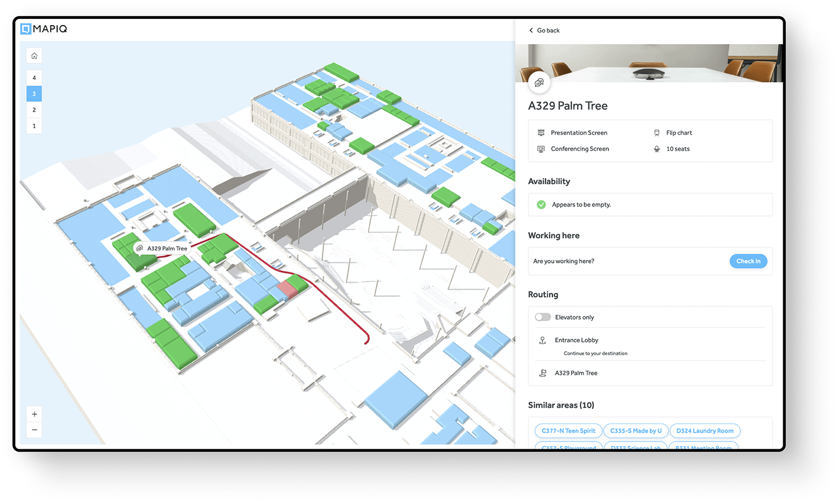Image resolution: width=838 pixels, height=504 pixels.
Task: Click 'Appears to be empty.' status text
Action: [x=581, y=205]
